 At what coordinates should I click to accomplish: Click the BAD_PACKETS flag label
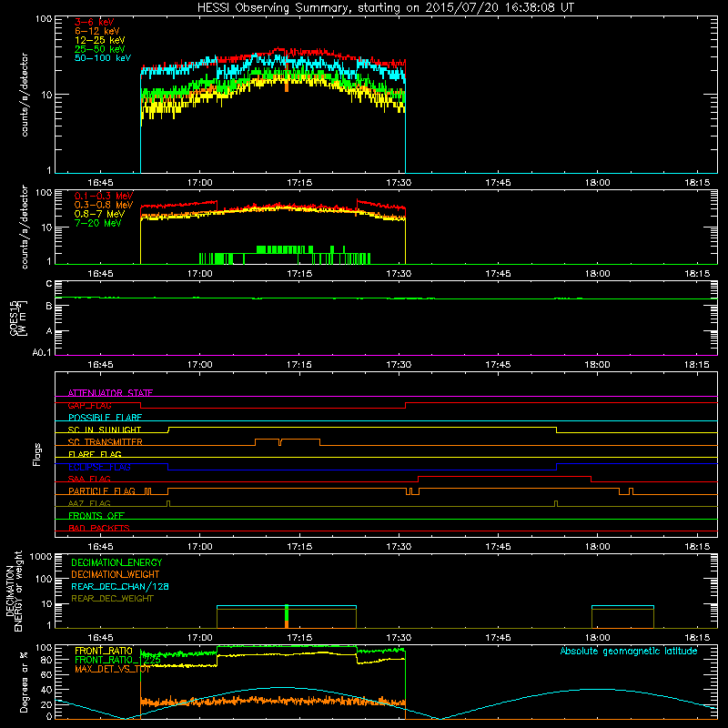pos(99,528)
